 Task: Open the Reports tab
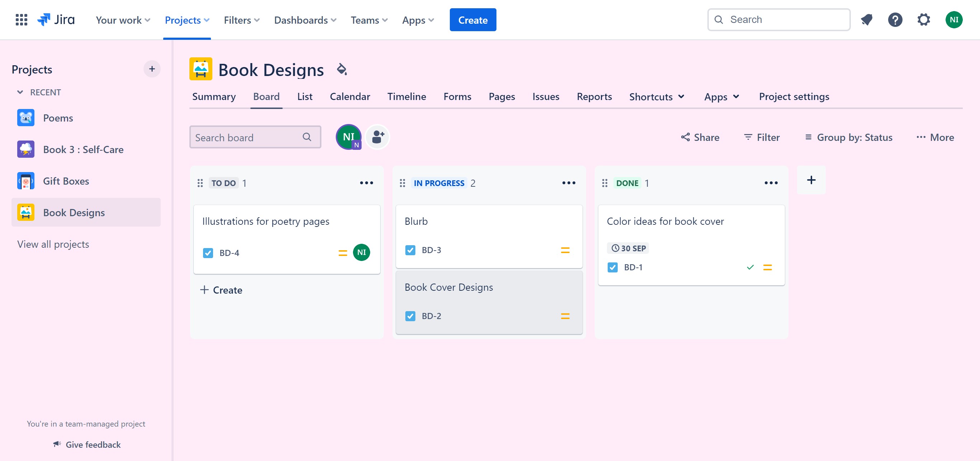(594, 97)
